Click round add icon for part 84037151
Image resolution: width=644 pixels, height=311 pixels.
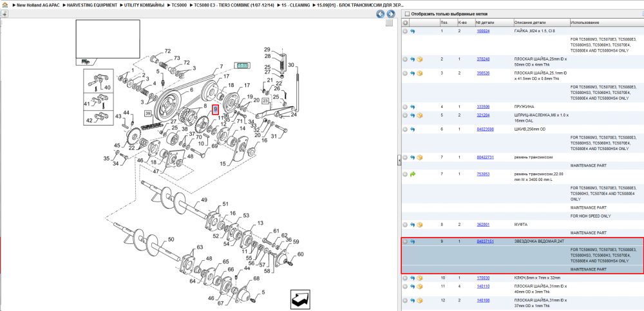click(x=405, y=241)
